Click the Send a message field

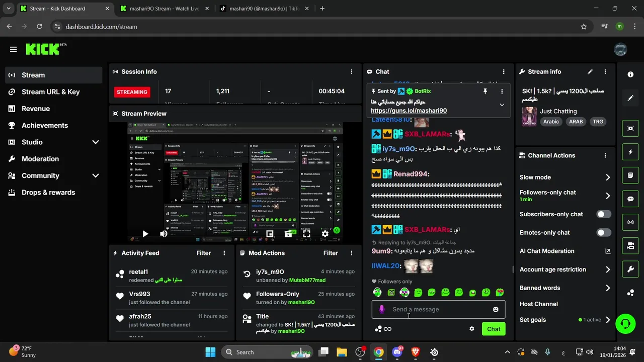pos(438,309)
